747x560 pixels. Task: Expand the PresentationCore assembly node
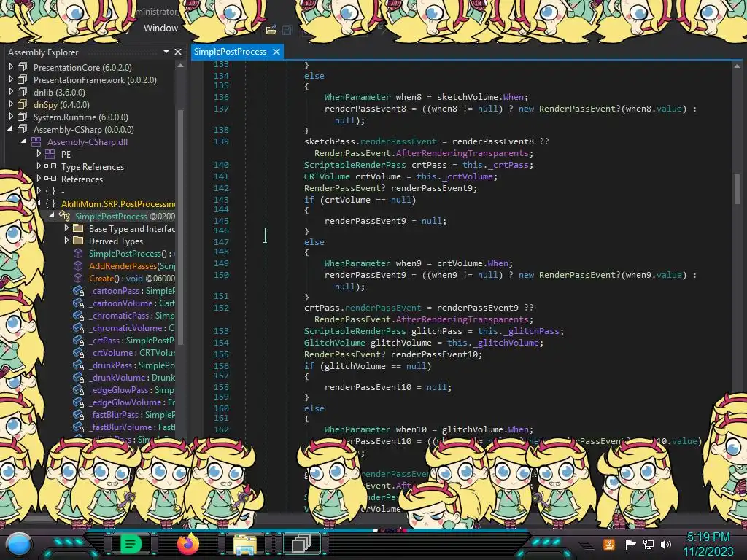click(11, 67)
